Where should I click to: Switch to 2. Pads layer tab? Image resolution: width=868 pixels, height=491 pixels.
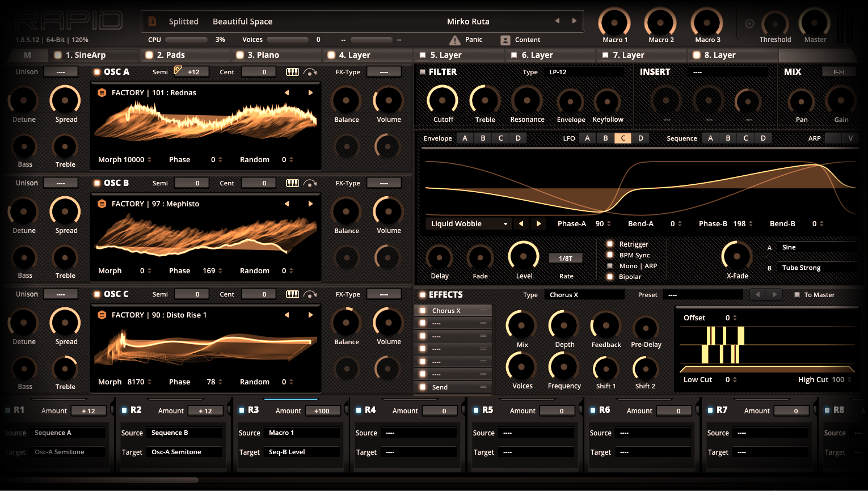[186, 55]
